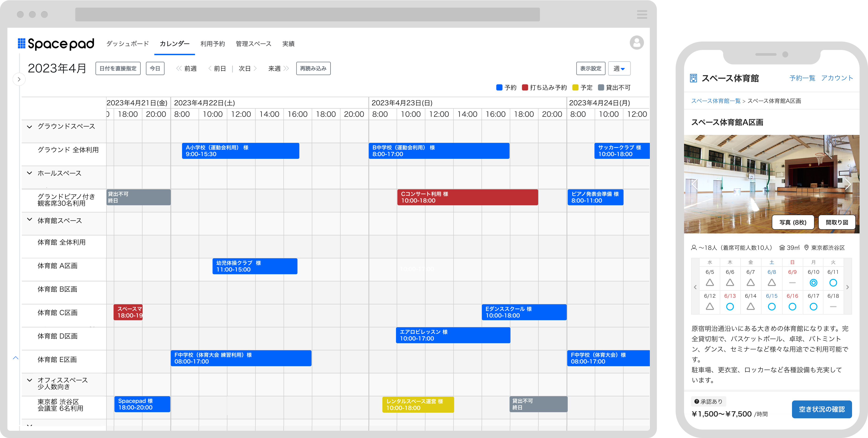Expand the left sidebar arrow
This screenshot has height=438, width=868.
[x=19, y=80]
